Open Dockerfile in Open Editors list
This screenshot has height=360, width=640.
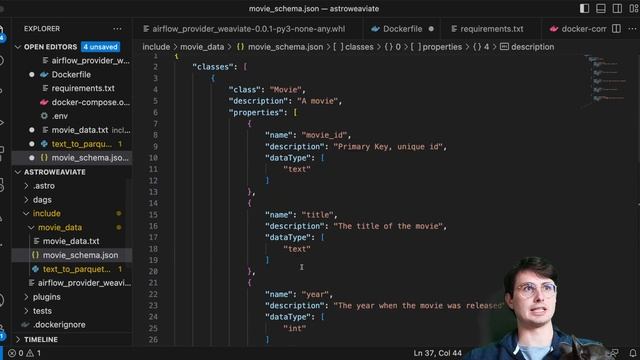point(71,75)
